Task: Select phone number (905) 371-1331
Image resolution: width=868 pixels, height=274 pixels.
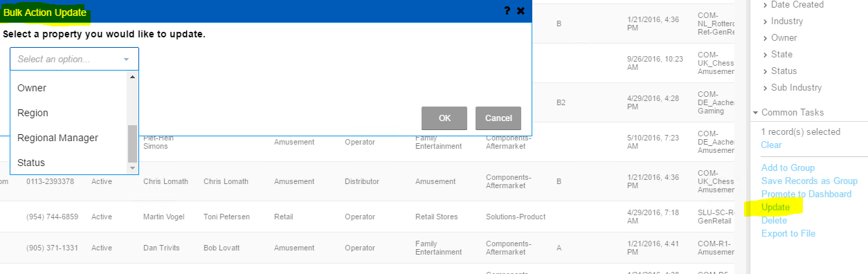Action: coord(52,248)
